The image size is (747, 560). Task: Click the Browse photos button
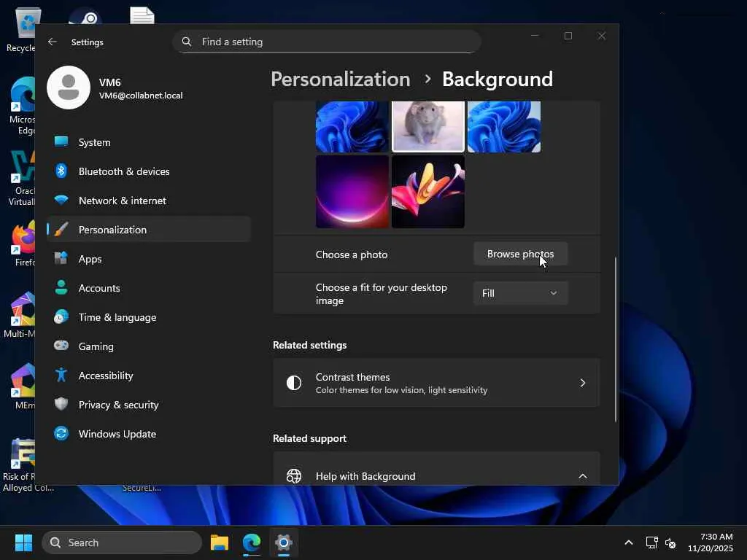pyautogui.click(x=520, y=254)
